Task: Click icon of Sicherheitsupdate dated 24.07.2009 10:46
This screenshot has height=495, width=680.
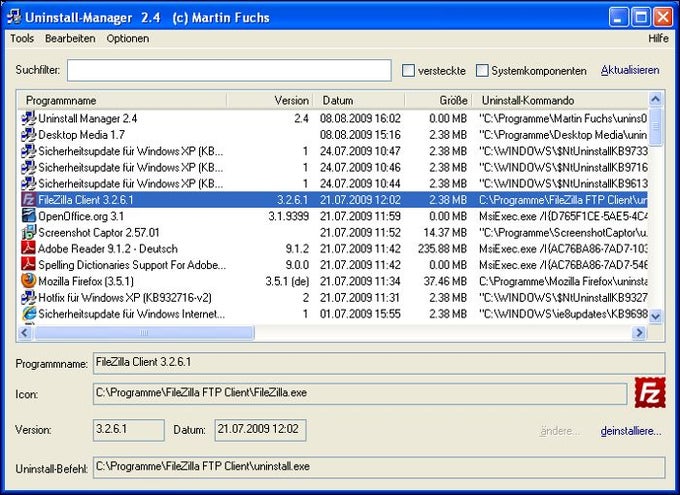Action: click(29, 167)
